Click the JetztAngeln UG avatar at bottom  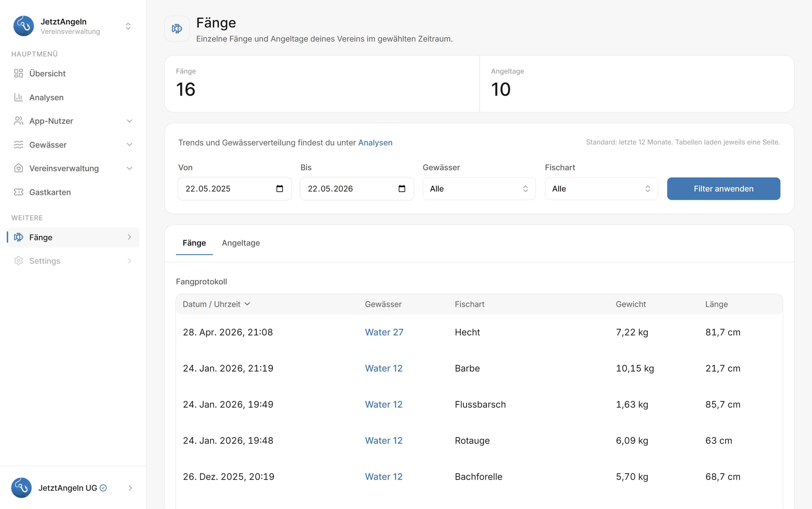[22, 488]
